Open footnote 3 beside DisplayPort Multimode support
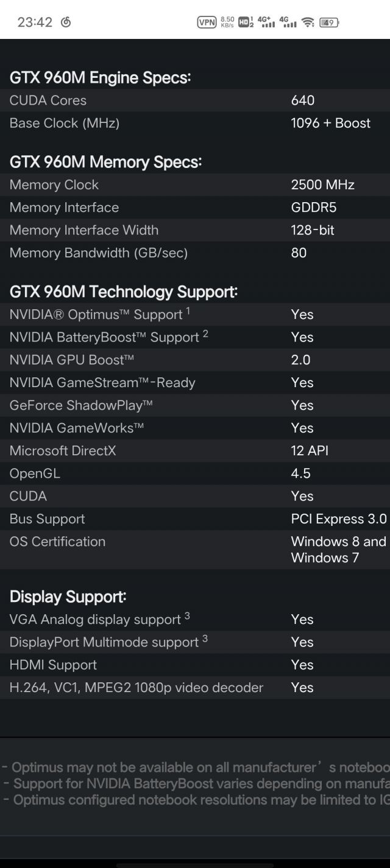This screenshot has width=390, height=868. (205, 639)
